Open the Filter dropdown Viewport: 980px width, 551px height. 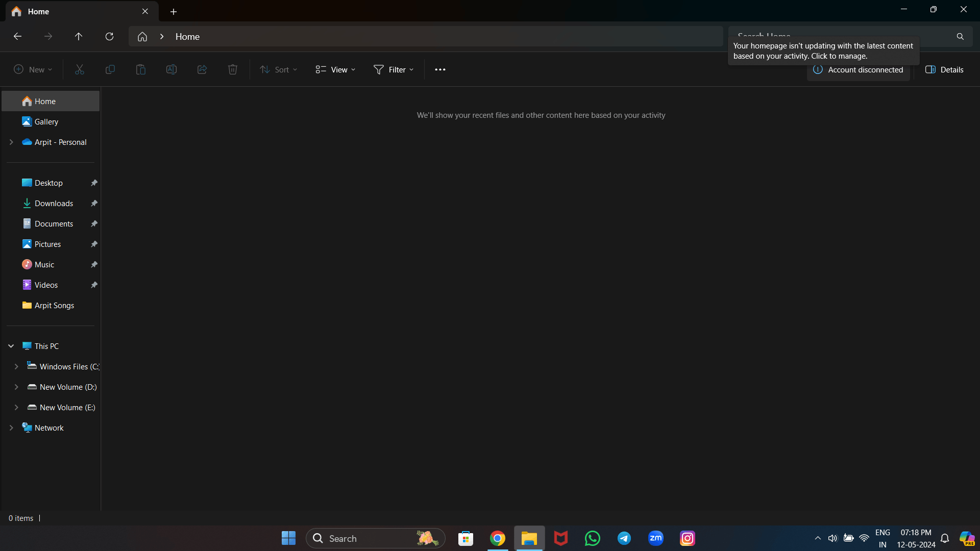pyautogui.click(x=394, y=69)
